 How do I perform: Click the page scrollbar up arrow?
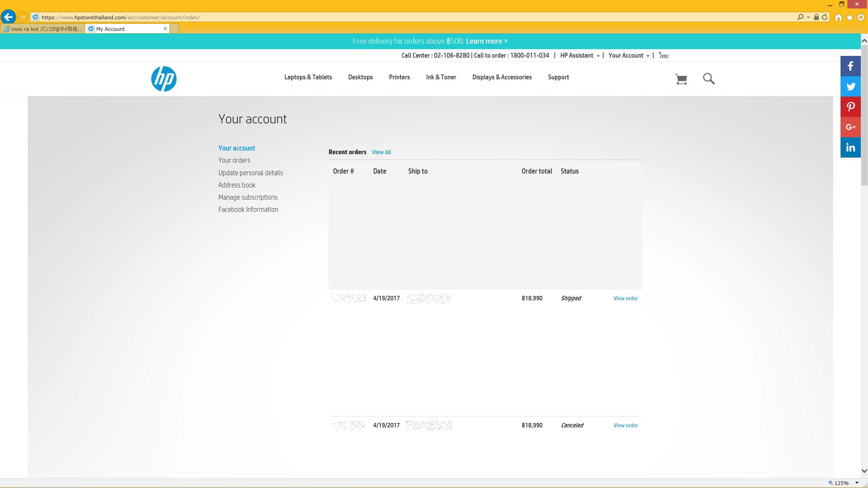864,41
